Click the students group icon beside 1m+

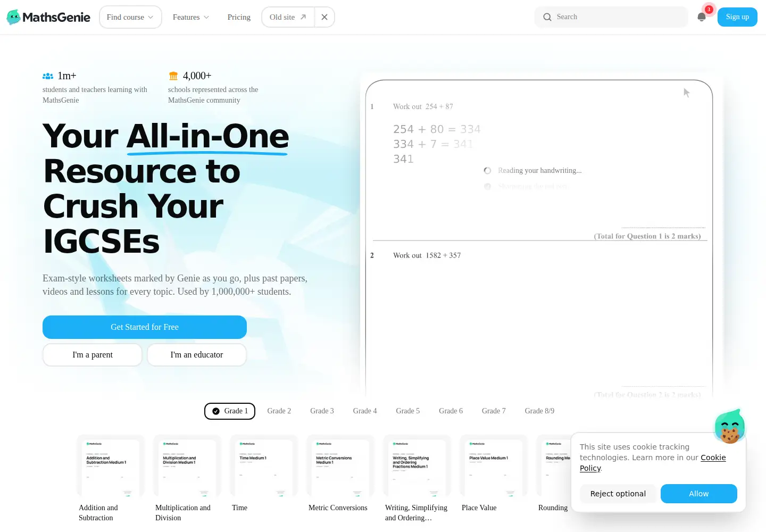tap(48, 76)
